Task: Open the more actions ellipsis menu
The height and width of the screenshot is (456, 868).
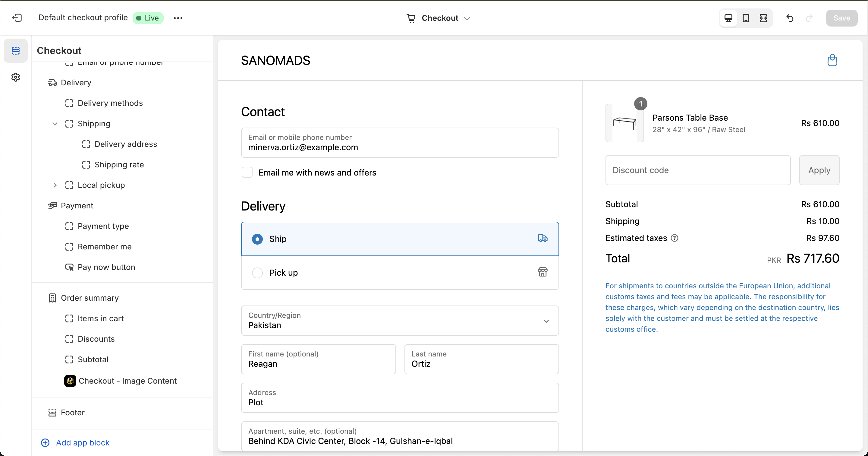Action: click(178, 18)
